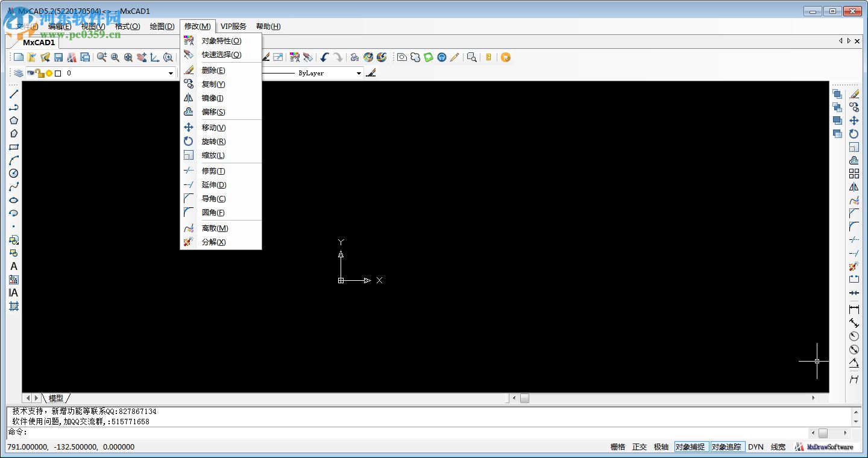
Task: Close the MxCAD1 document tab
Action: (x=857, y=41)
